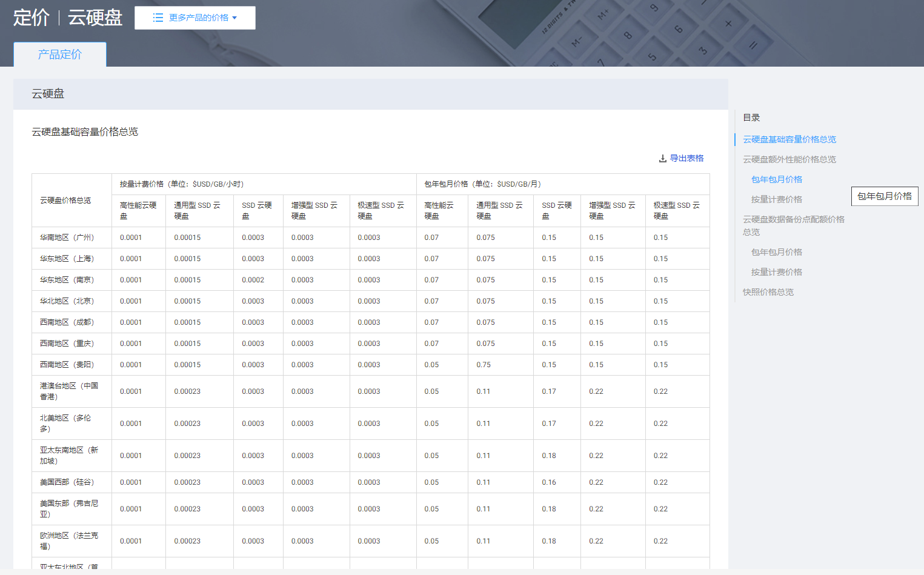924x575 pixels.
Task: Select 按量计费价格 under backup quota section
Action: [x=776, y=272]
